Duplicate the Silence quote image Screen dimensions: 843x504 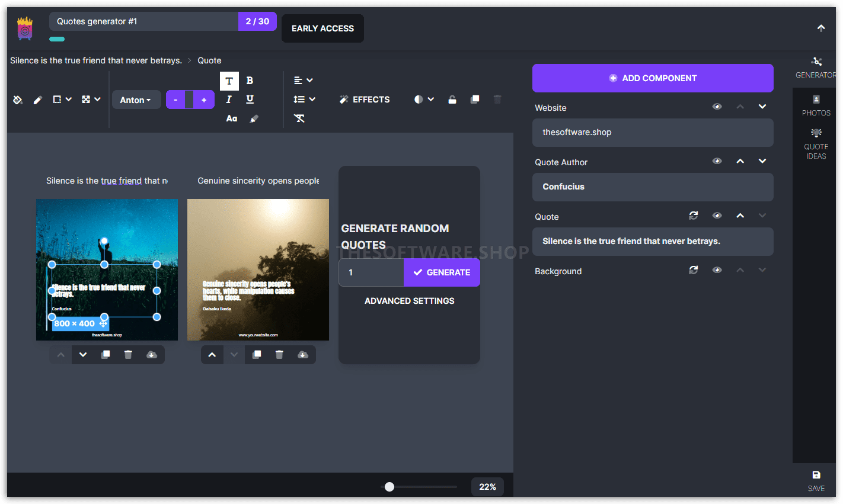(x=106, y=355)
